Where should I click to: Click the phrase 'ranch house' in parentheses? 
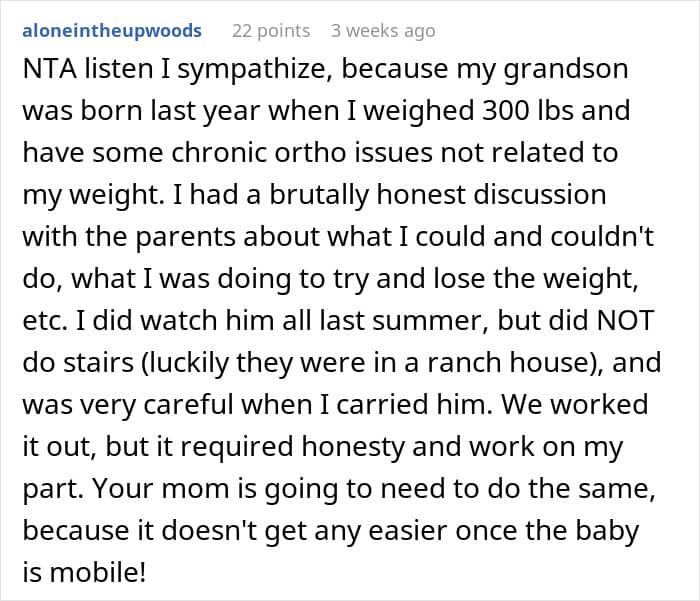coord(508,363)
